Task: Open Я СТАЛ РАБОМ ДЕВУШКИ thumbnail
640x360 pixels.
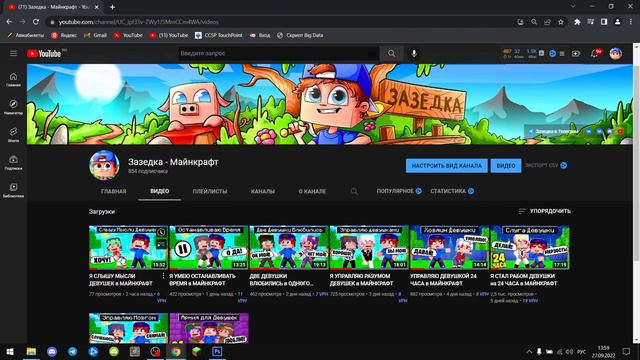Action: point(530,247)
